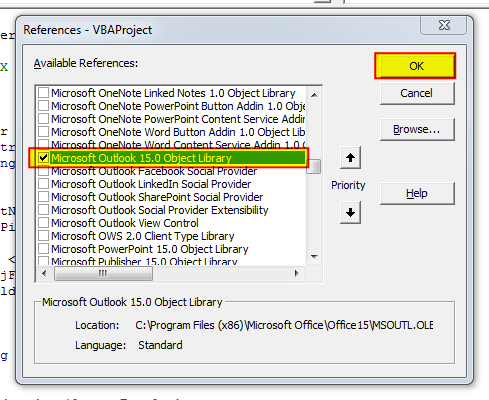The height and width of the screenshot is (400, 489).
Task: Click the OK button
Action: (415, 66)
